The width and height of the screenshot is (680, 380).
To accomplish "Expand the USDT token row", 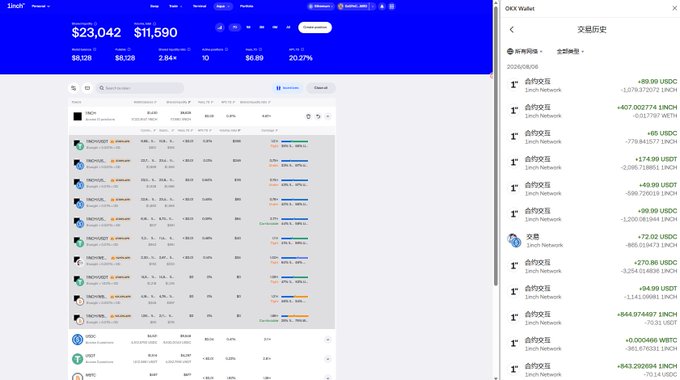I will pyautogui.click(x=328, y=359).
